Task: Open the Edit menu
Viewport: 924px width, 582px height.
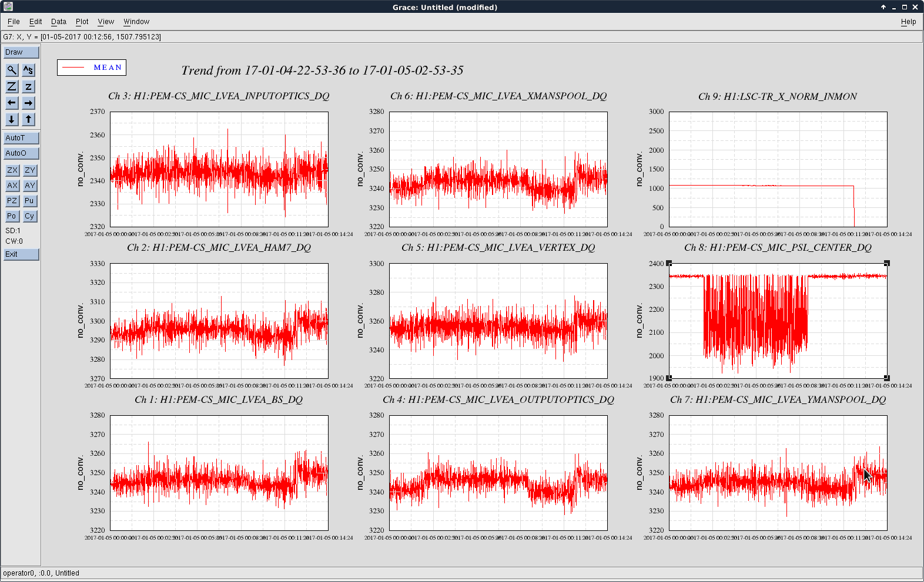Action: 36,22
